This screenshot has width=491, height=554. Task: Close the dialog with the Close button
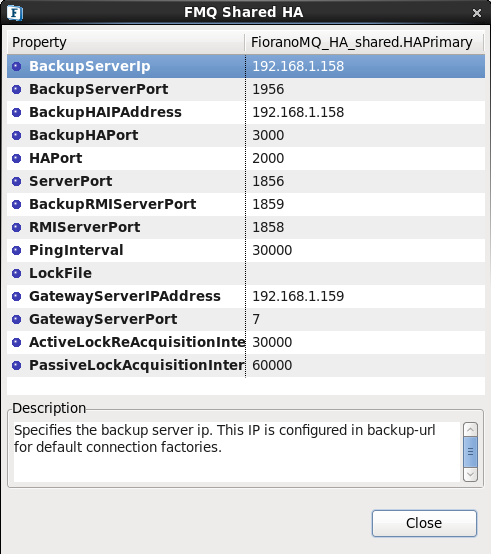pyautogui.click(x=424, y=523)
